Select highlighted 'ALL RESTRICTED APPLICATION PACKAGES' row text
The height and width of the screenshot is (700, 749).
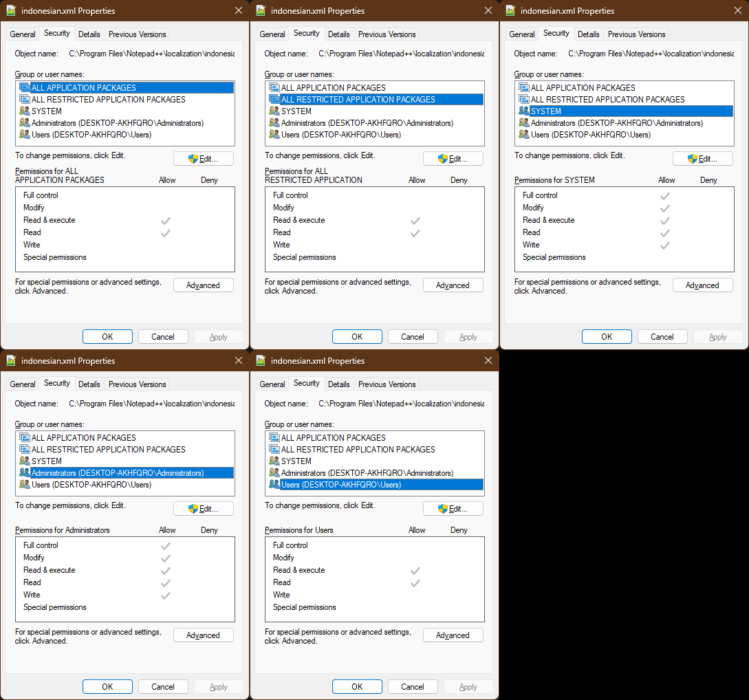tap(358, 99)
